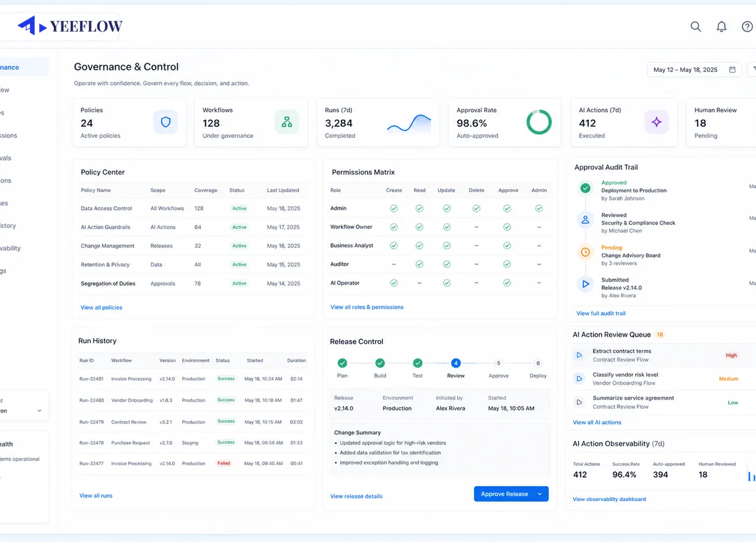Open View release details link
The height and width of the screenshot is (542, 756).
point(356,496)
